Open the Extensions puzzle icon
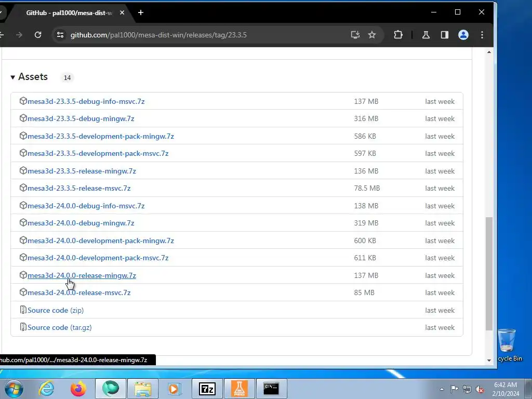The width and height of the screenshot is (532, 399). (x=398, y=35)
